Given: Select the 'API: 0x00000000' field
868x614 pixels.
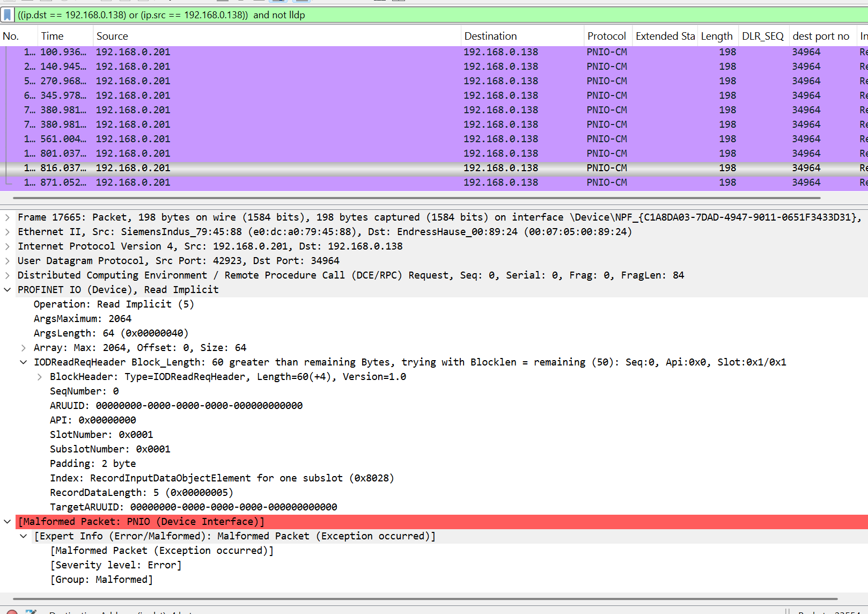Looking at the screenshot, I should click(x=93, y=420).
